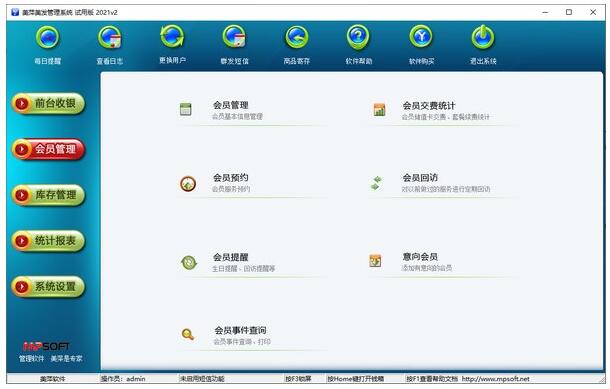The width and height of the screenshot is (610, 389).
Task: Open 库存管理 from the sidebar
Action: coord(48,195)
